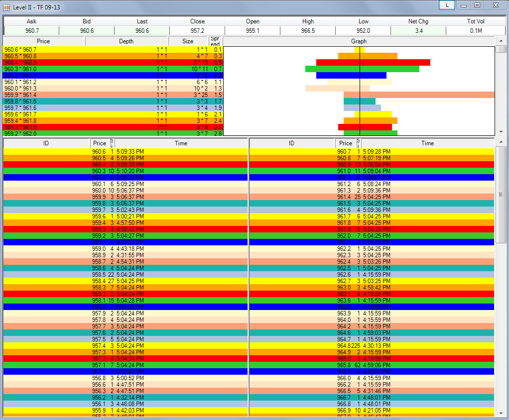
Task: Maximize the Level II window
Action: [x=477, y=5]
